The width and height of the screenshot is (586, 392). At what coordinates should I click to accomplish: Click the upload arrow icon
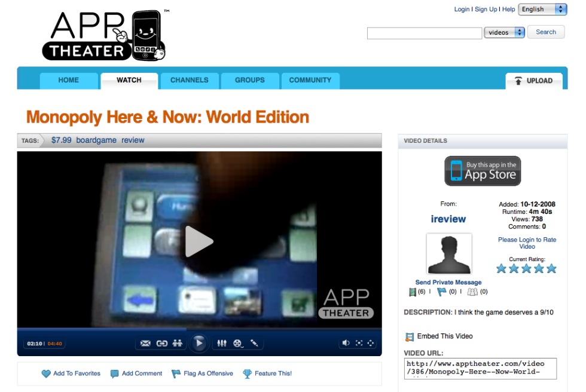click(x=518, y=81)
